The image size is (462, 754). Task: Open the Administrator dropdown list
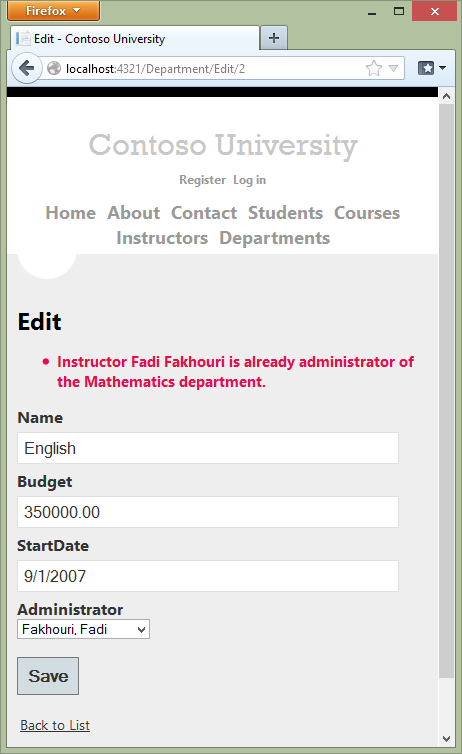click(x=83, y=629)
